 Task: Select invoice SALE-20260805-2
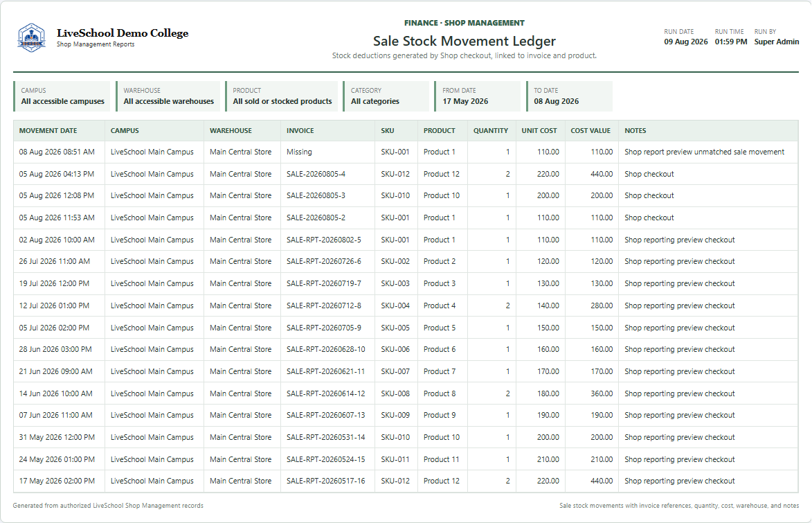pyautogui.click(x=316, y=218)
